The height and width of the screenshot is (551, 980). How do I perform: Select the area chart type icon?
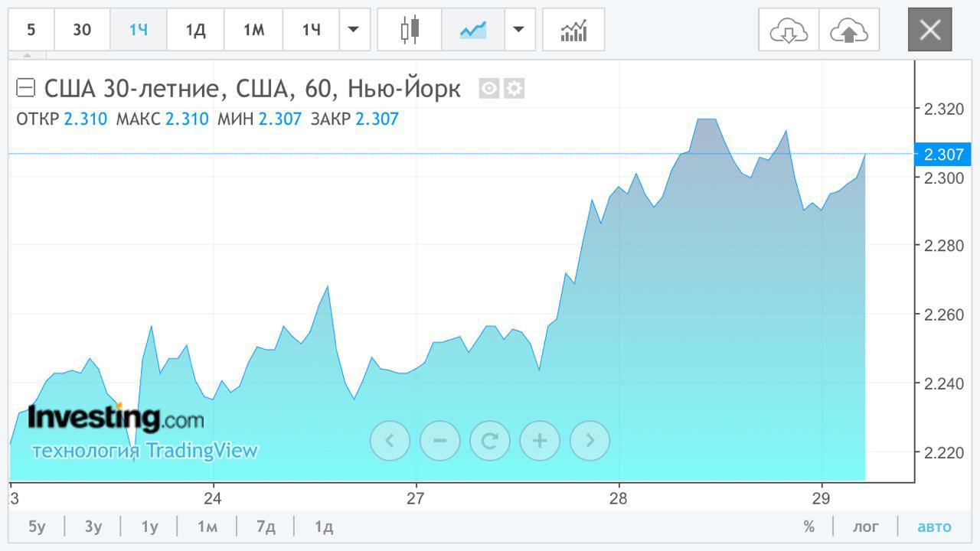tap(472, 30)
